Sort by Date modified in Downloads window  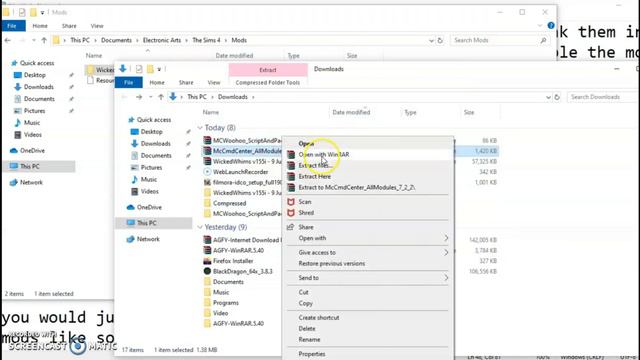coord(351,112)
